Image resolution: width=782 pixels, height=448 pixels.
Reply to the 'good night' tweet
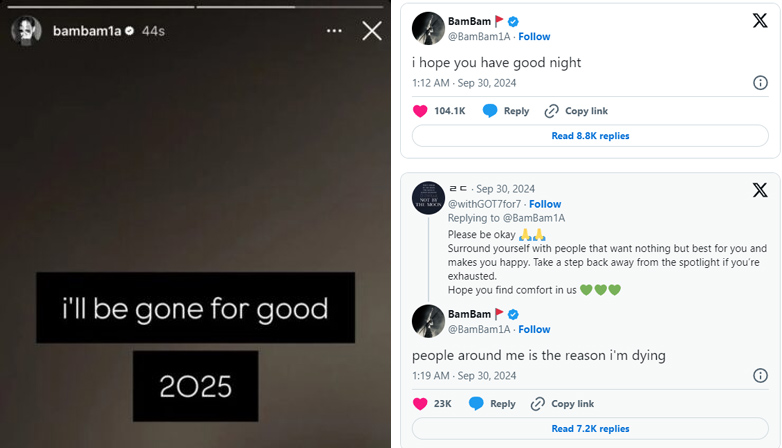506,111
